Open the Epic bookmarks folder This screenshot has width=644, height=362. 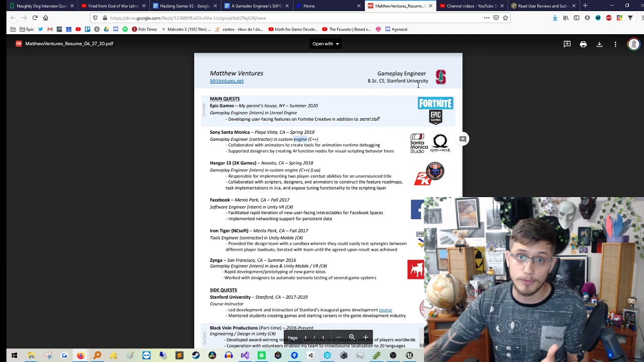click(x=26, y=29)
